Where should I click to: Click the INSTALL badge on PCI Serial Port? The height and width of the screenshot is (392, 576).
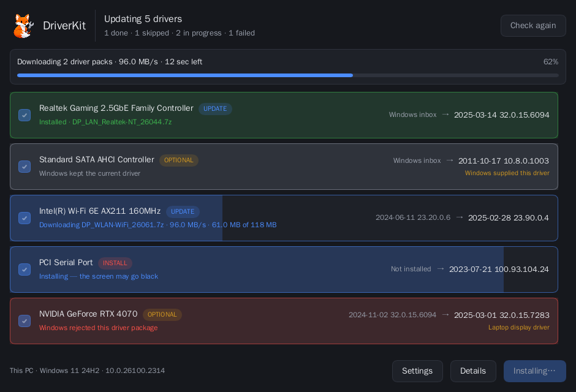[x=115, y=263]
